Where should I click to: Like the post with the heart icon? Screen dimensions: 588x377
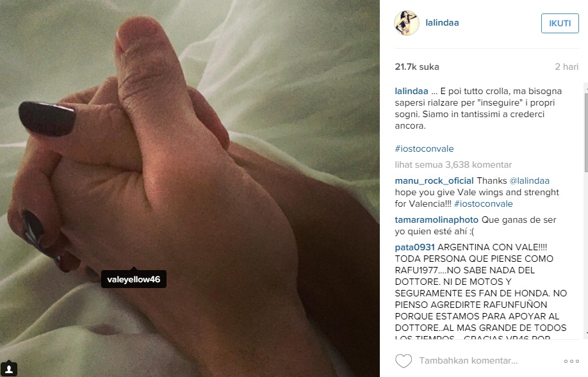(404, 361)
